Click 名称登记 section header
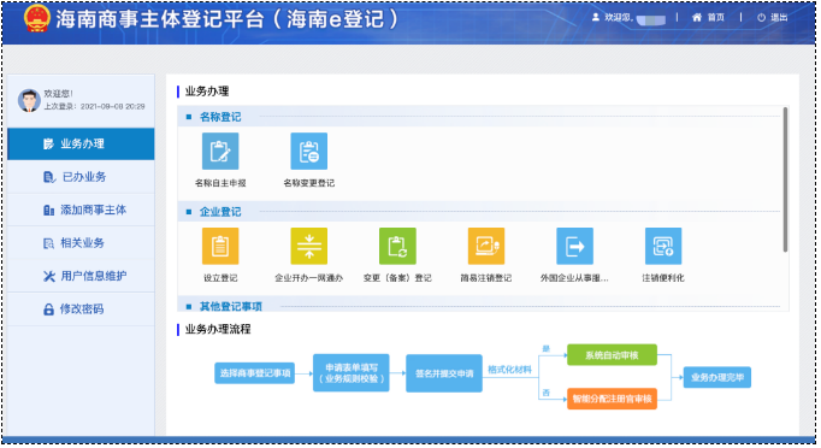This screenshot has width=821, height=448. point(220,117)
